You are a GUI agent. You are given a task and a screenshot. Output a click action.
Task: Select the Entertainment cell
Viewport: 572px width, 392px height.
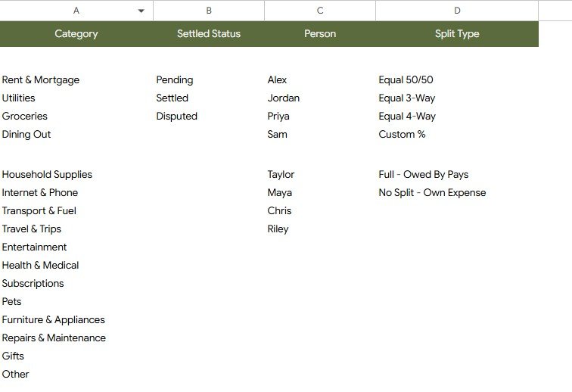pyautogui.click(x=76, y=247)
